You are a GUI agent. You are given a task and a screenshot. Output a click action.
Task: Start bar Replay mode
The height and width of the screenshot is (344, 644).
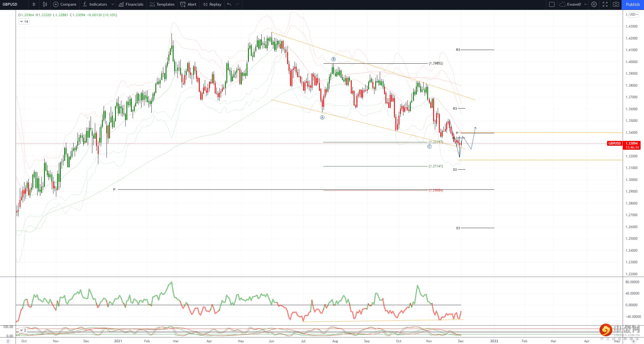(212, 4)
